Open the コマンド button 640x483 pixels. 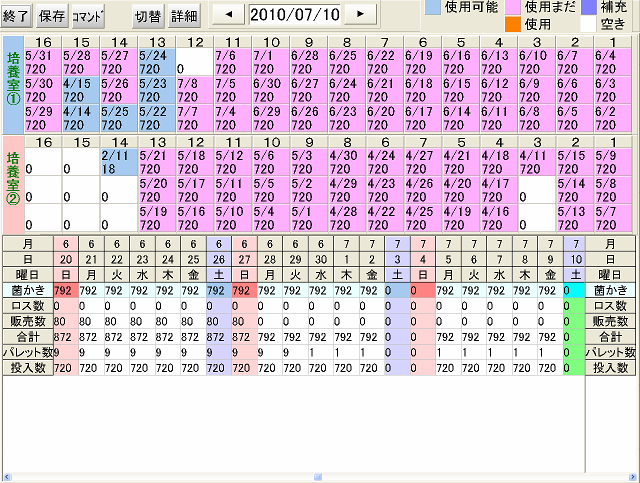click(x=88, y=16)
